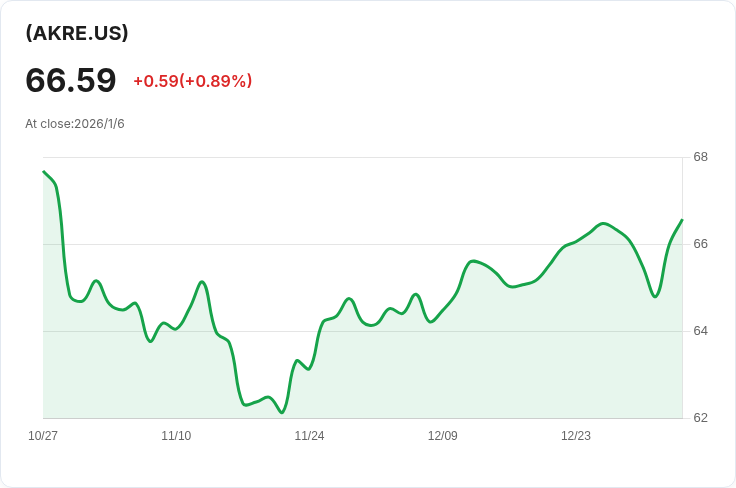
Task: Select the 12/09 date on the x-axis
Action: click(443, 436)
